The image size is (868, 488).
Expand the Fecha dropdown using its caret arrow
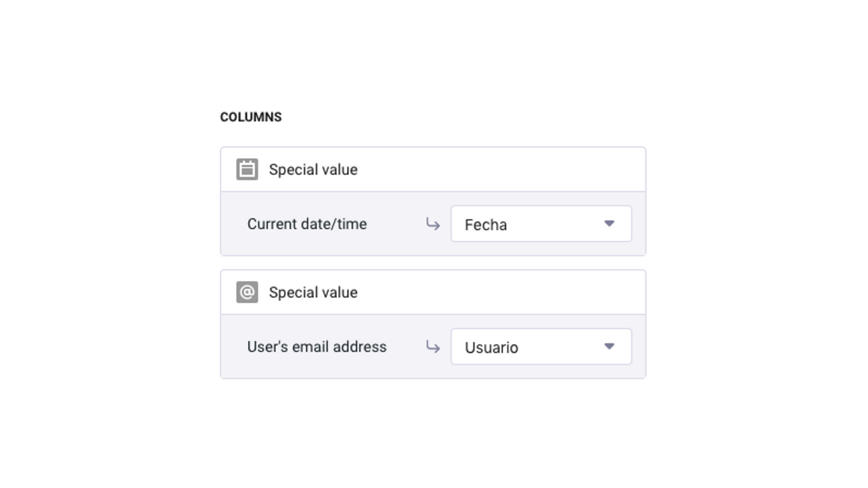click(609, 224)
